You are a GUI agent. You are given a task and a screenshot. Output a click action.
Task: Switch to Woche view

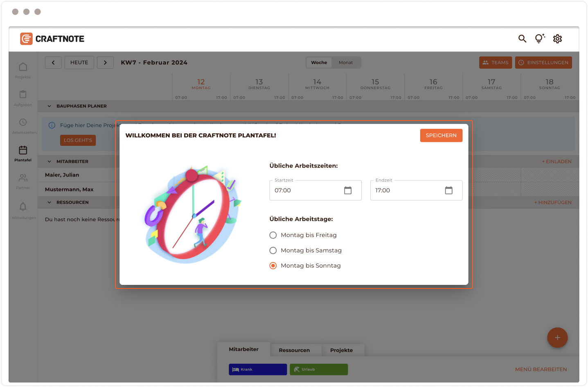tap(319, 63)
